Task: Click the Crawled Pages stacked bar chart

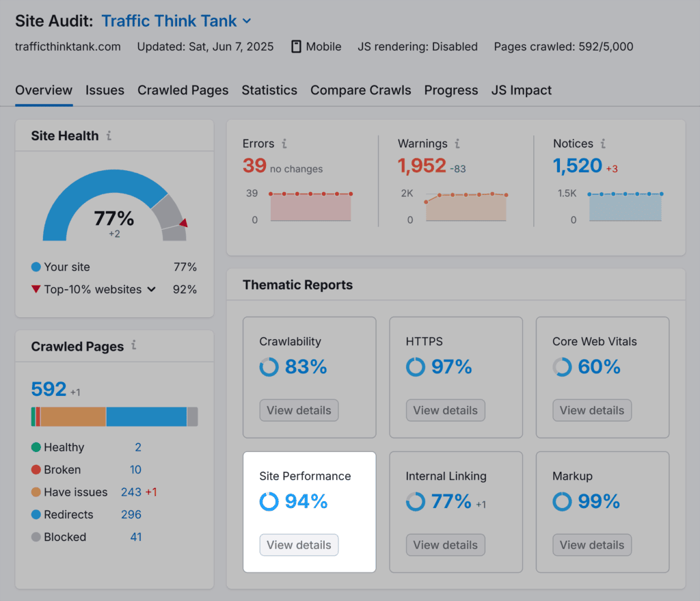Action: pos(114,416)
